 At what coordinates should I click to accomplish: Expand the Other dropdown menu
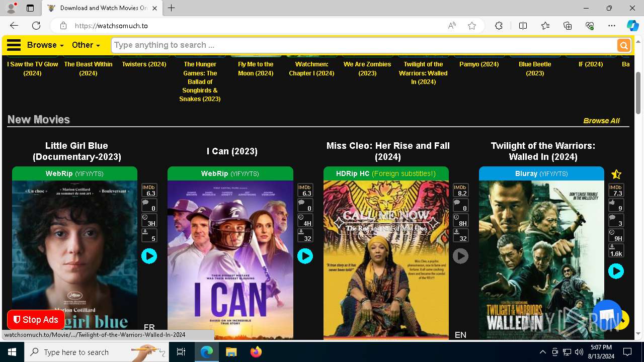tap(86, 45)
